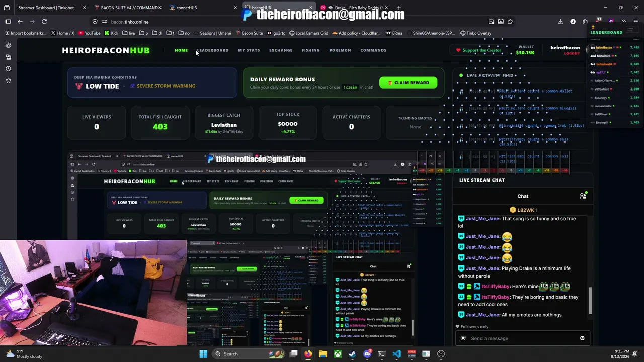Click the Leviathan biggest catch text
Screen dimensions: 644x362
tap(224, 125)
